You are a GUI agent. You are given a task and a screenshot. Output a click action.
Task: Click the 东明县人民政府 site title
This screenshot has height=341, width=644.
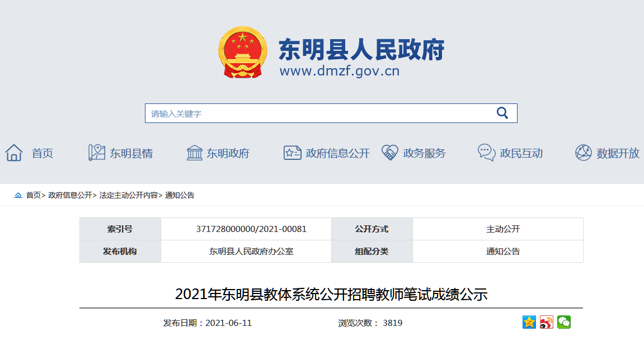(x=361, y=50)
